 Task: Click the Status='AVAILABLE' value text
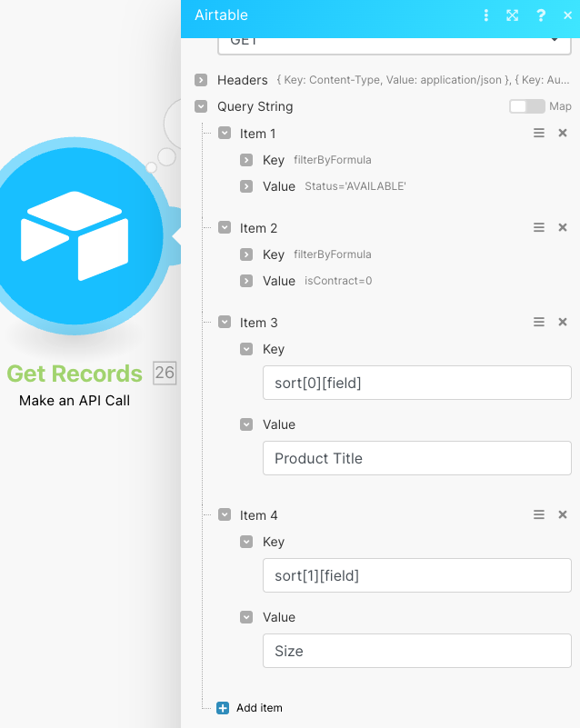pos(355,186)
